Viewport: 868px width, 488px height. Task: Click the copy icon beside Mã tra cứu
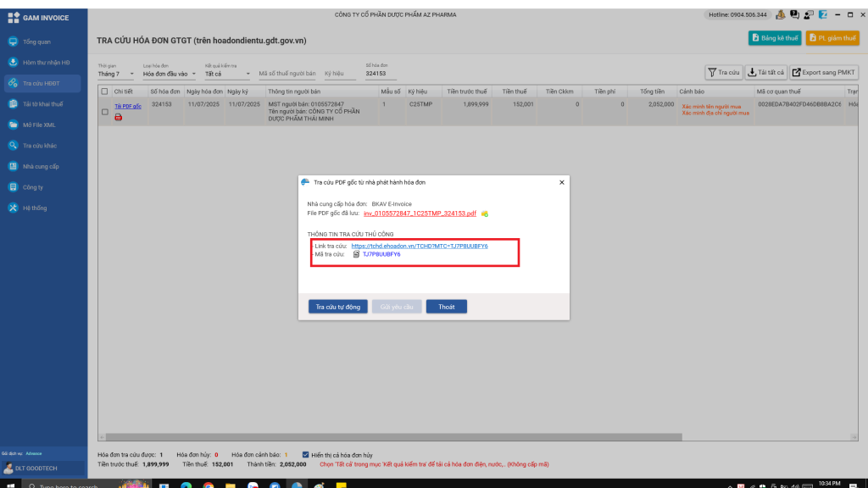pyautogui.click(x=356, y=254)
